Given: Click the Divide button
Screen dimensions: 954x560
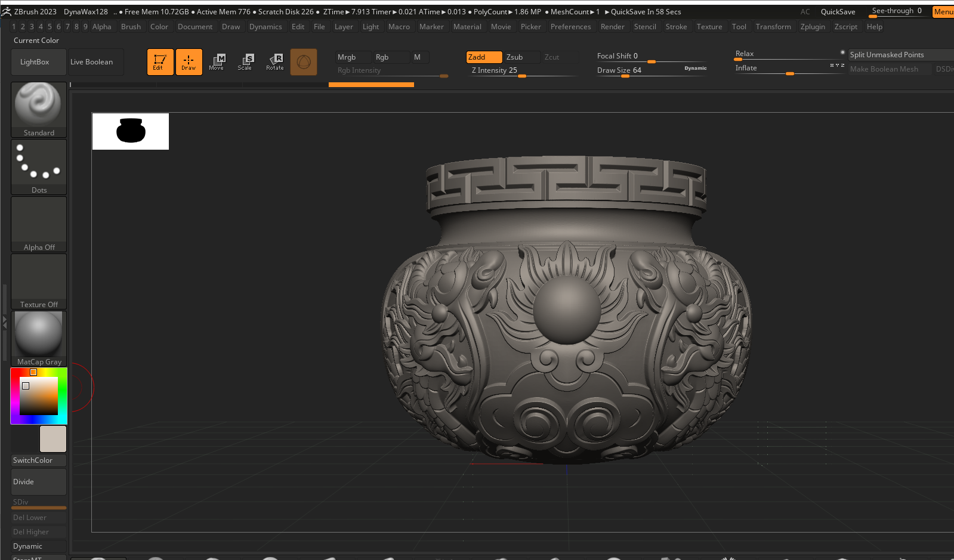Looking at the screenshot, I should 39,482.
